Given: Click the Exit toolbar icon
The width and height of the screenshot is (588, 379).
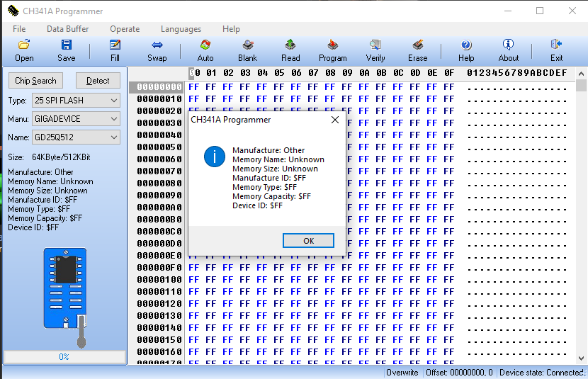Looking at the screenshot, I should [556, 45].
